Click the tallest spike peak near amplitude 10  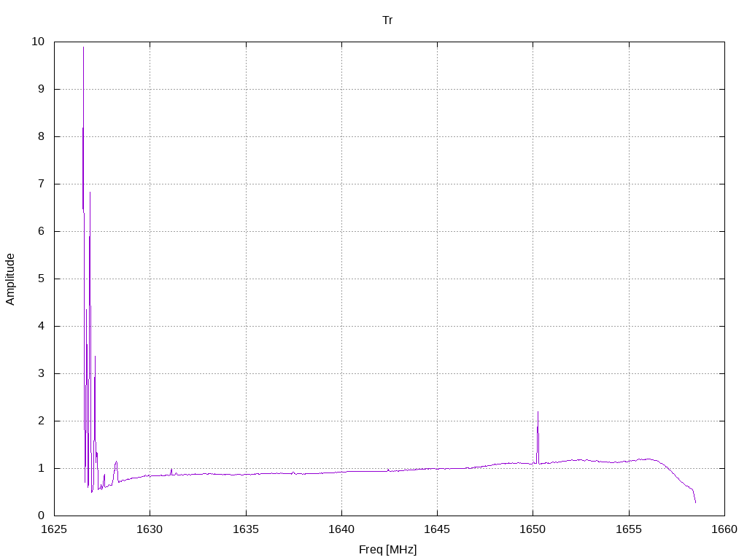point(83,47)
